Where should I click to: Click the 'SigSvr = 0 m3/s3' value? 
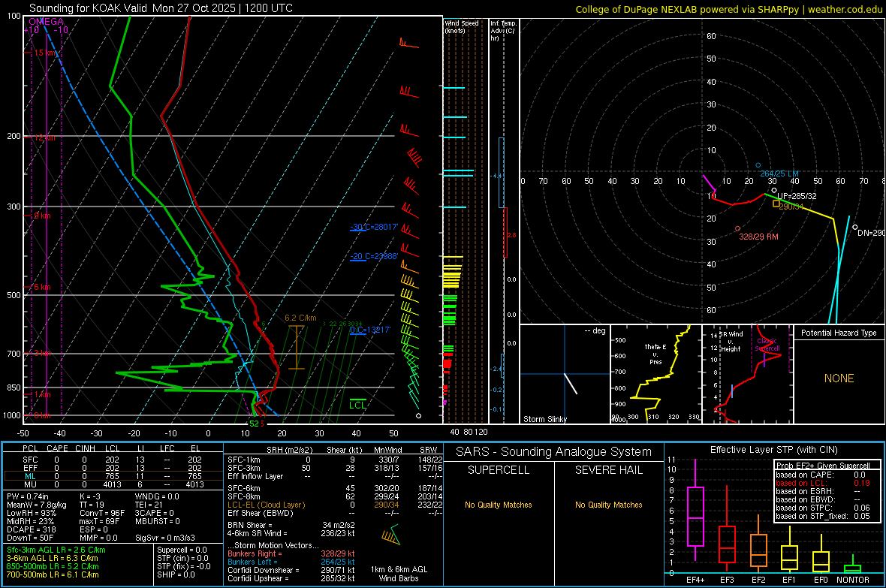click(165, 538)
